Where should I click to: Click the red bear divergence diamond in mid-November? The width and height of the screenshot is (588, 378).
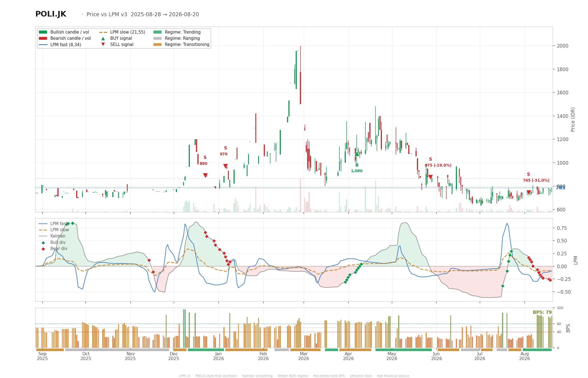click(x=149, y=260)
